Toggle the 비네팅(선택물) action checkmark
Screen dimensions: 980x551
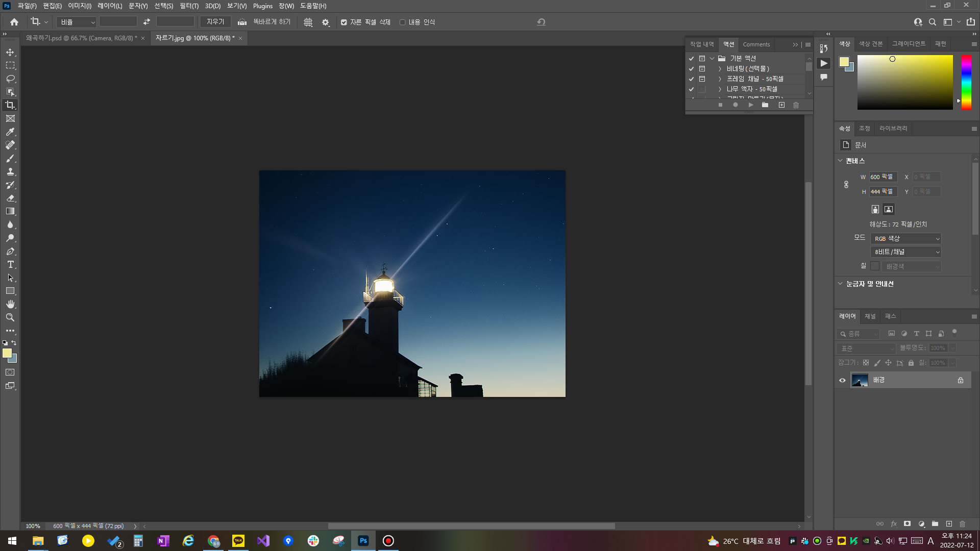pos(692,69)
